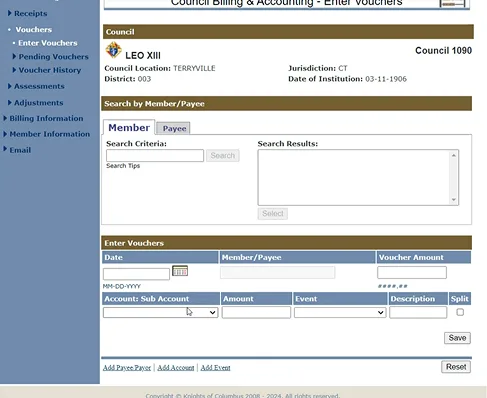Click the Member/Payee field

(x=278, y=272)
